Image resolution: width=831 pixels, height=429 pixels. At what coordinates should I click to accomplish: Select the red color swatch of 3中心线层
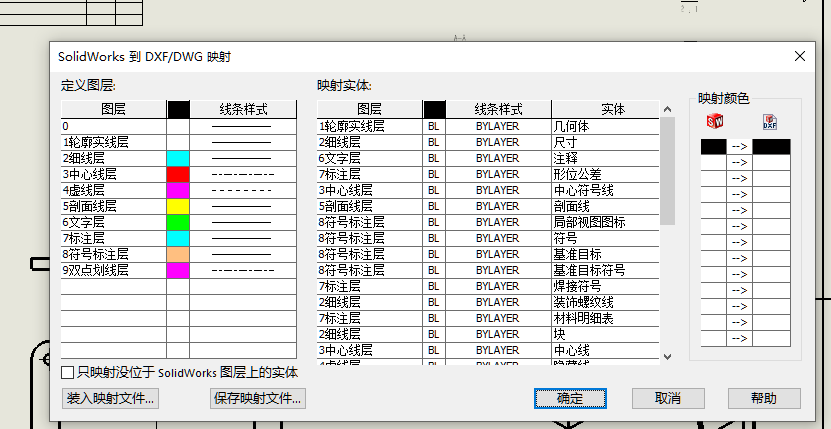178,174
